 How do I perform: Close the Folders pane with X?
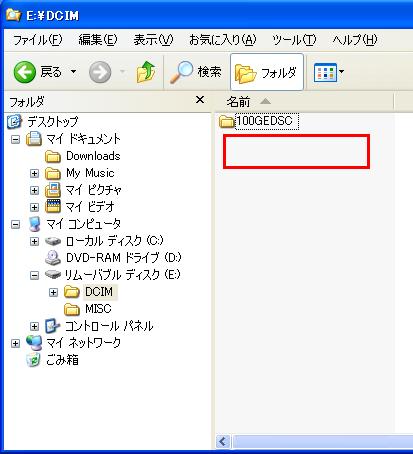[x=200, y=100]
